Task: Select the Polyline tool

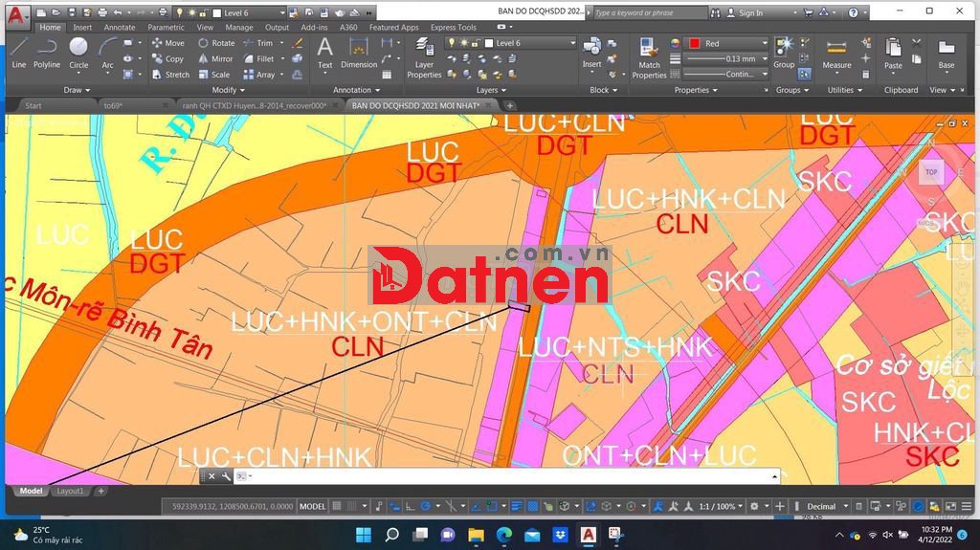Action: pyautogui.click(x=47, y=52)
